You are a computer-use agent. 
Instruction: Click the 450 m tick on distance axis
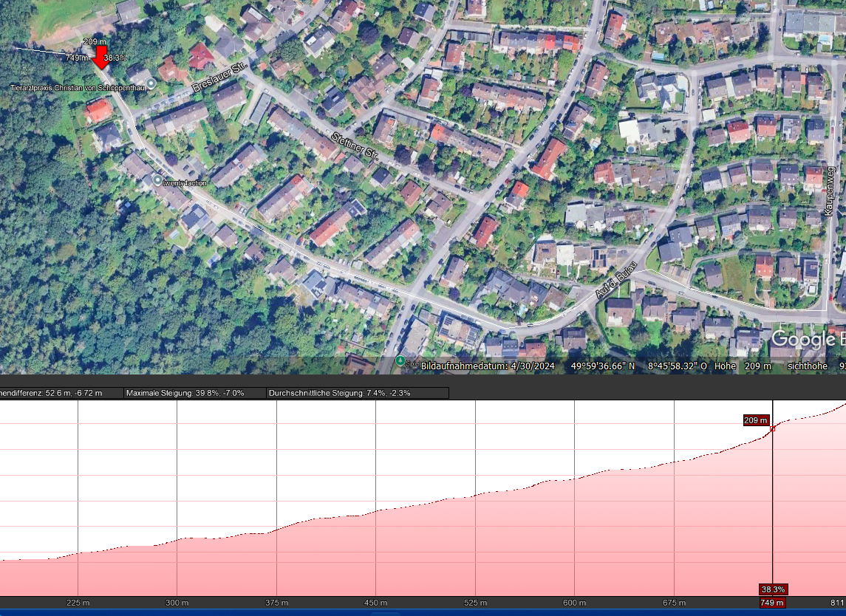pos(375,603)
